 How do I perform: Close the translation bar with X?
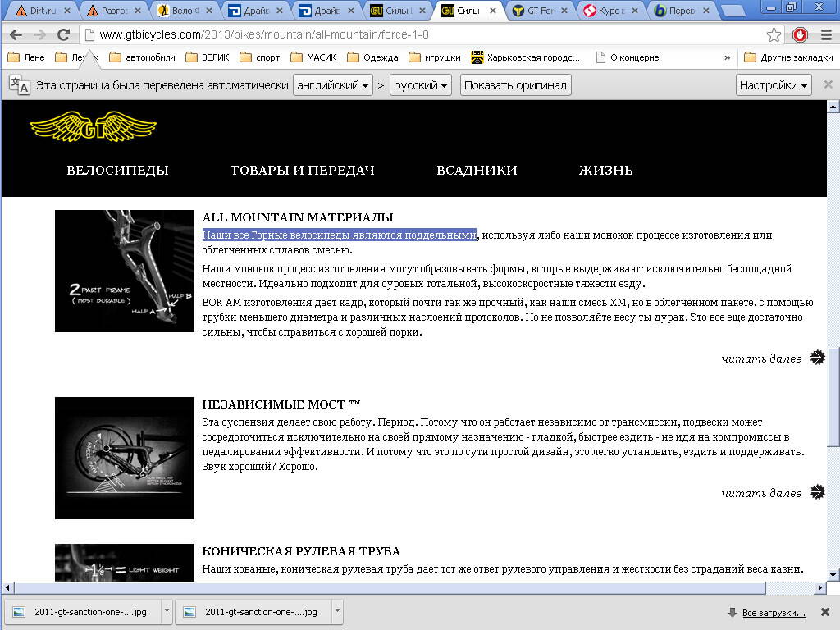point(828,85)
